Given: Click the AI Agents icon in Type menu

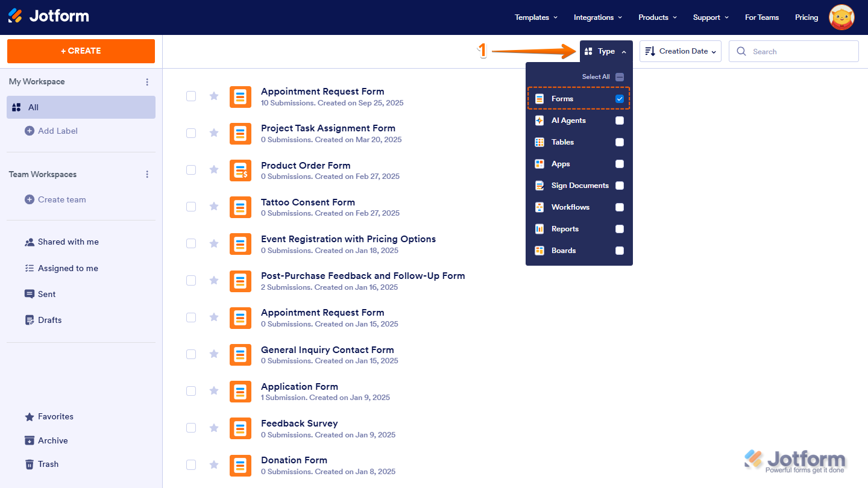Looking at the screenshot, I should pos(539,120).
